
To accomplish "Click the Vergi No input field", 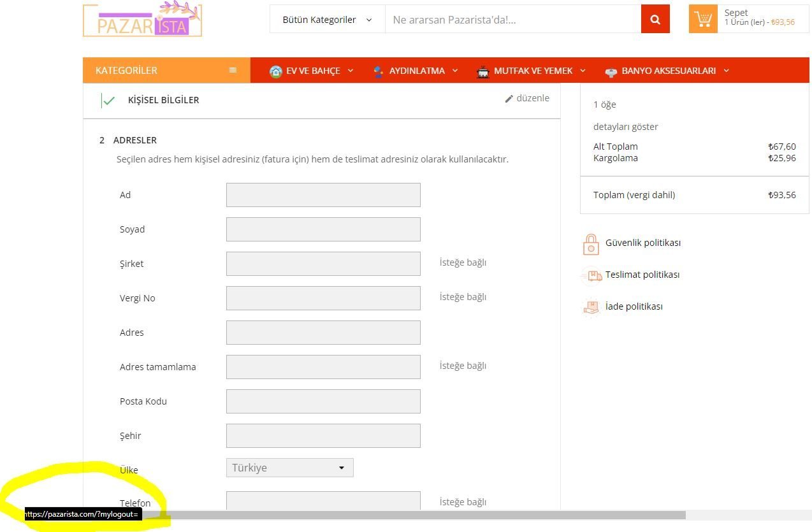I will (x=323, y=298).
